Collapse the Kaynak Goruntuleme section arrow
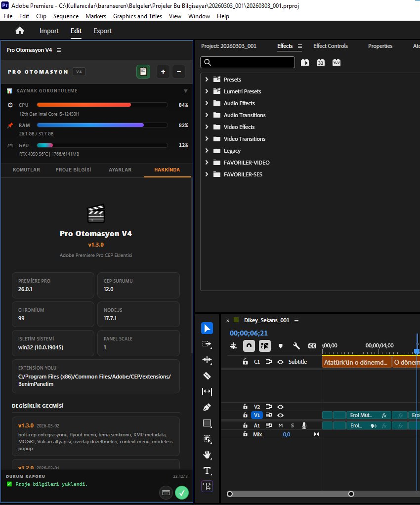 pyautogui.click(x=185, y=91)
